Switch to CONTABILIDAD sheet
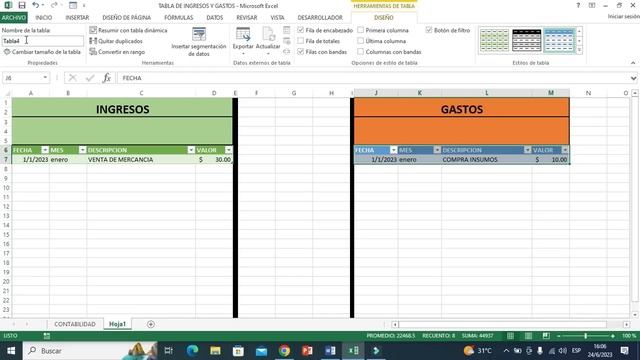Image resolution: width=640 pixels, height=360 pixels. coord(75,324)
